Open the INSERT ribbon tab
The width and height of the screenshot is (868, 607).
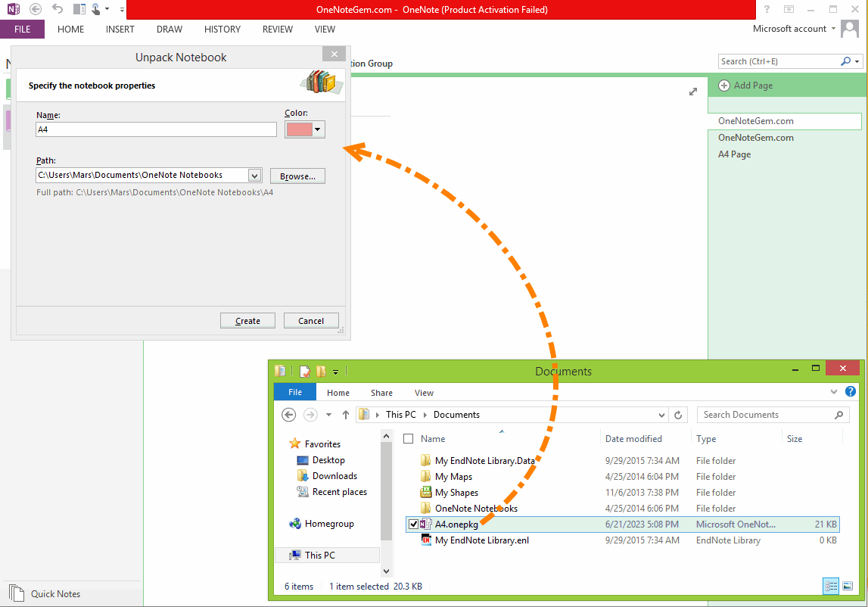pos(120,30)
